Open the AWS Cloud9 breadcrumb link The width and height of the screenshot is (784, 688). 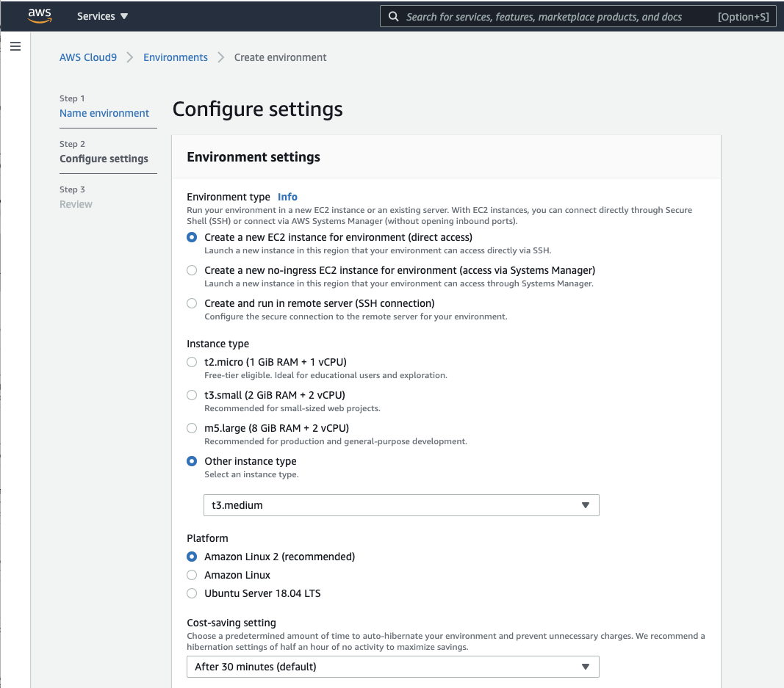point(88,57)
